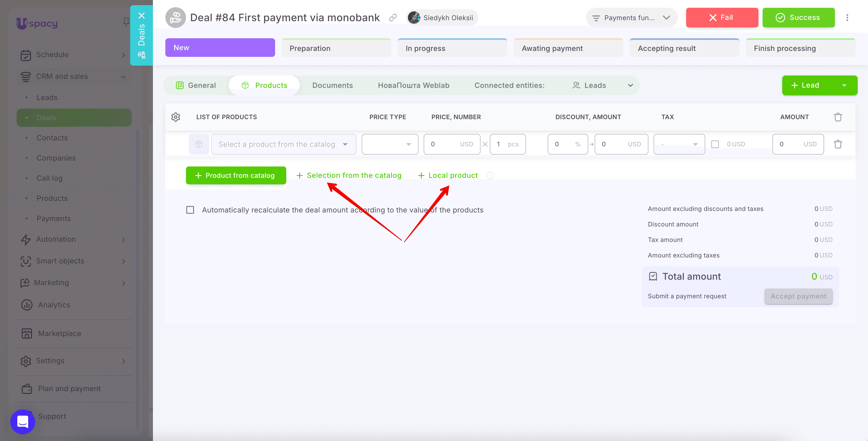Show info about Local product
The width and height of the screenshot is (868, 441).
click(491, 175)
